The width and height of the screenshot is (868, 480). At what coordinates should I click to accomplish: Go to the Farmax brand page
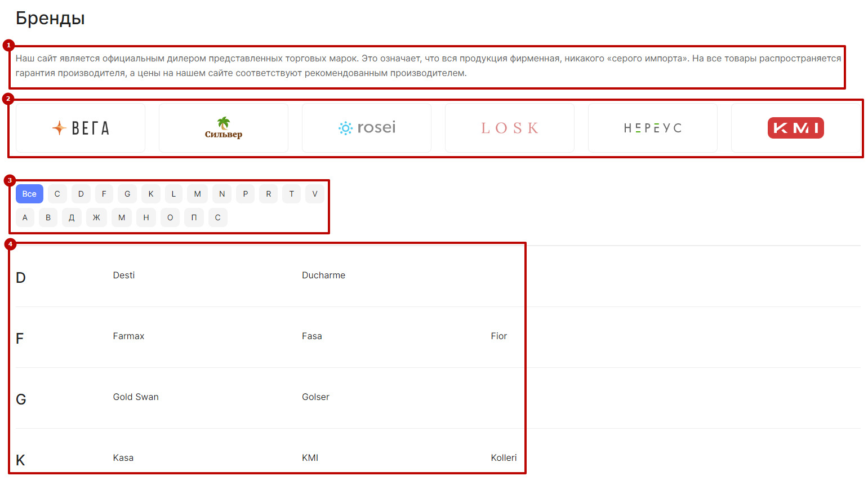pyautogui.click(x=128, y=336)
